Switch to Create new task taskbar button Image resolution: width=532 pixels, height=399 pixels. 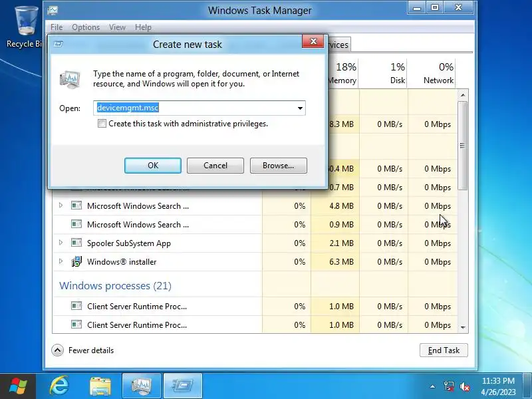[183, 386]
